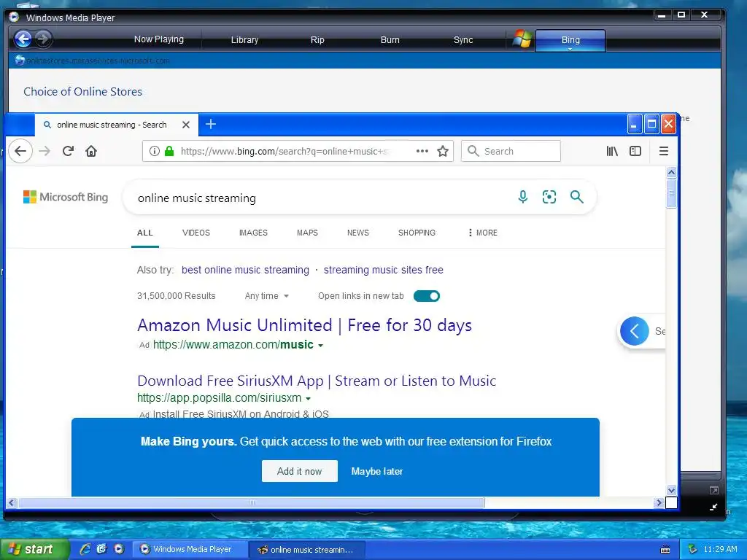The width and height of the screenshot is (747, 560).
Task: Click the horizontal scrollbar thumb in Firefox
Action: tap(251, 502)
